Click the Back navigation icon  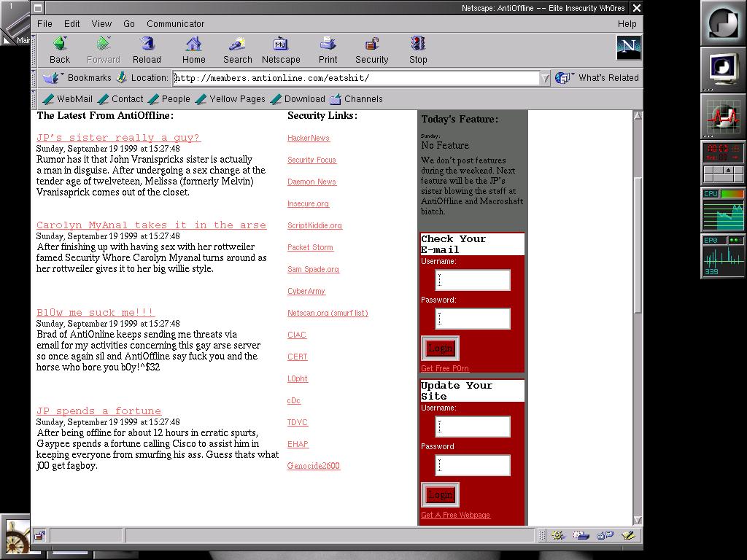tap(60, 44)
